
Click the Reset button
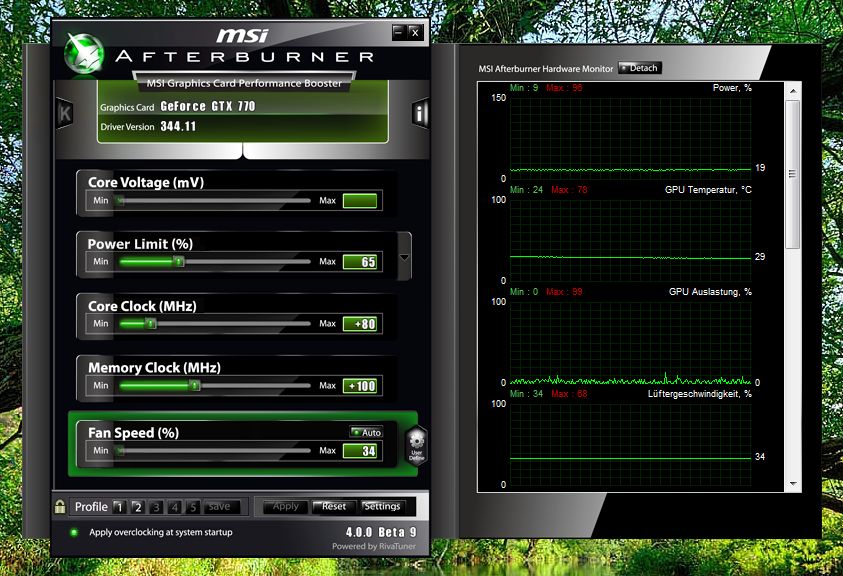point(334,507)
